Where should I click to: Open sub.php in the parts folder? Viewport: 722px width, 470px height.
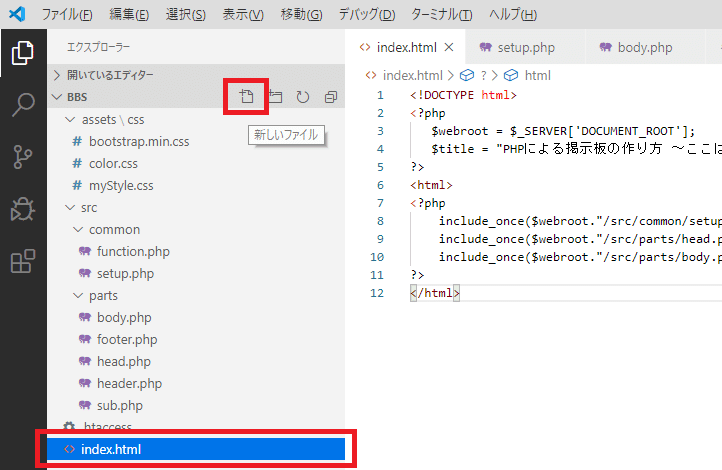(196, 405)
